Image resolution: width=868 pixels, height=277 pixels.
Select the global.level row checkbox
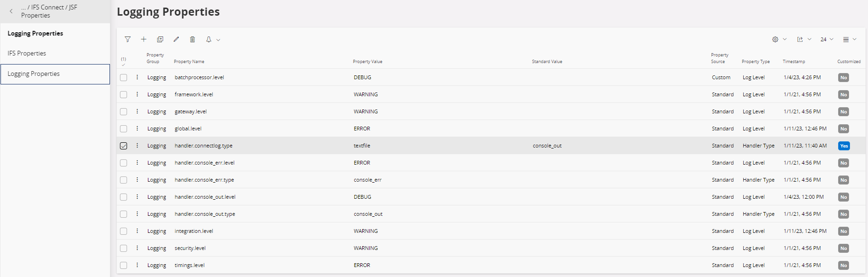coord(124,129)
